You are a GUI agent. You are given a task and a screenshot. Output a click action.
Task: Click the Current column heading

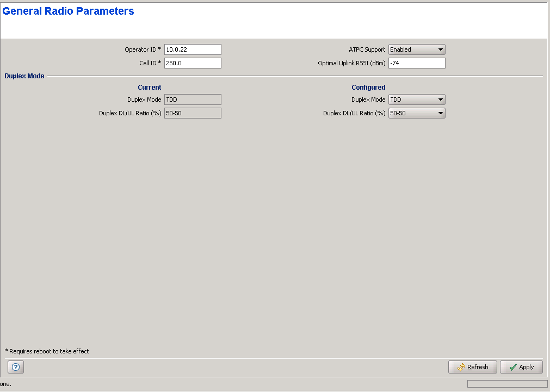coord(150,88)
